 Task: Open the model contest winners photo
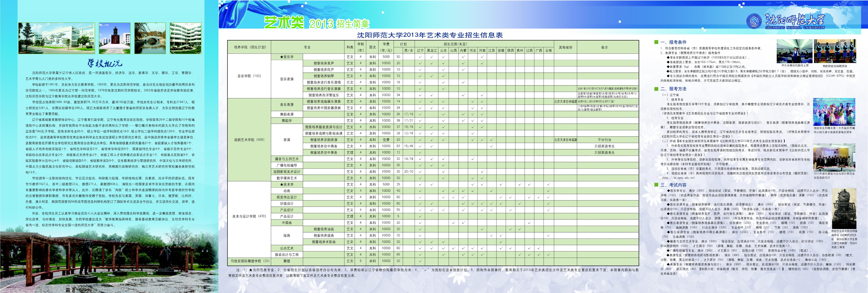[834, 112]
